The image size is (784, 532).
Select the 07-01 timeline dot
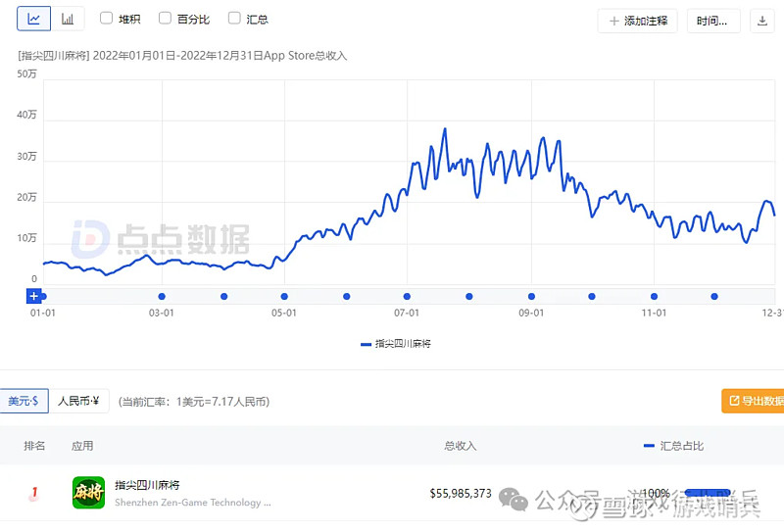(407, 297)
